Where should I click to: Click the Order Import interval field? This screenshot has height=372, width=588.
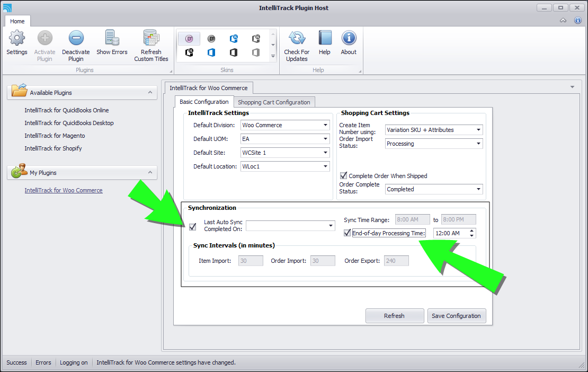click(x=323, y=261)
